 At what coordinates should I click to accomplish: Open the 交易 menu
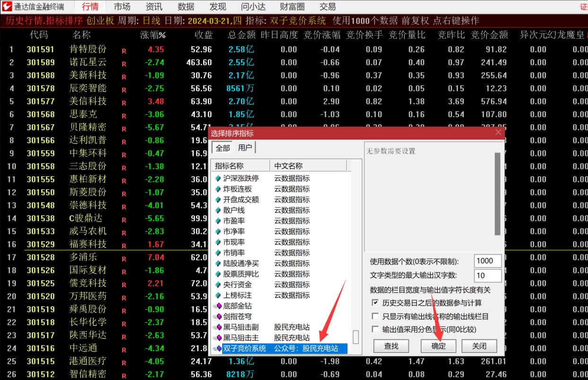click(328, 6)
